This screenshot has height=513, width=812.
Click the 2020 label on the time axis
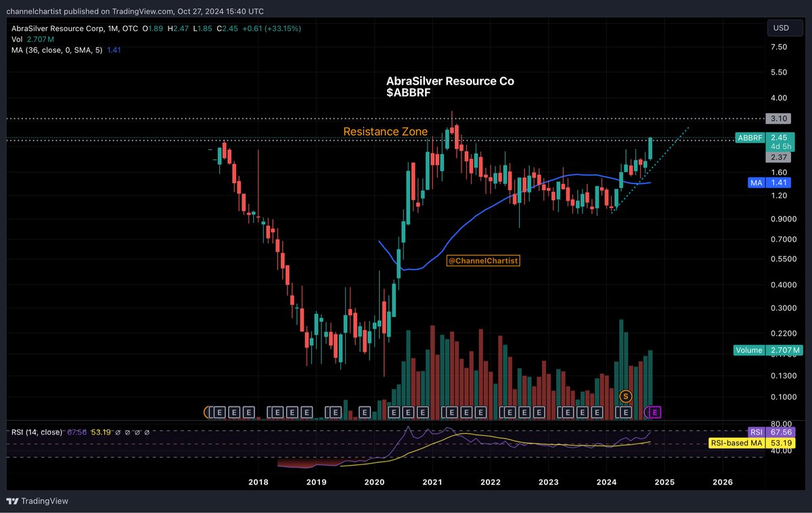[374, 482]
